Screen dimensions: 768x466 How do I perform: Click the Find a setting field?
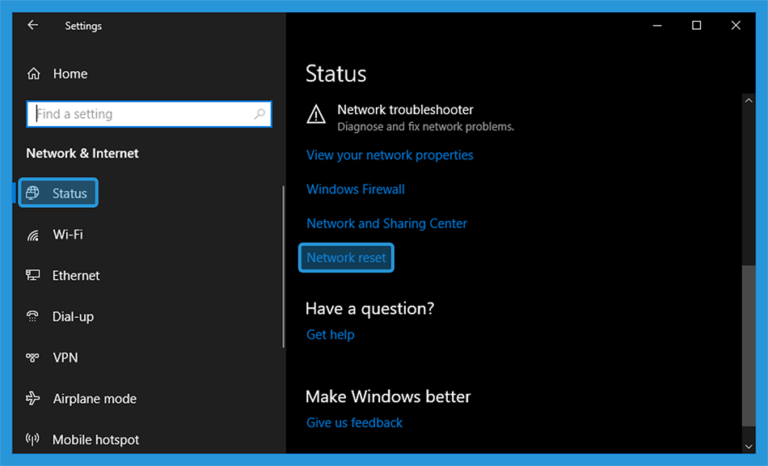click(149, 114)
